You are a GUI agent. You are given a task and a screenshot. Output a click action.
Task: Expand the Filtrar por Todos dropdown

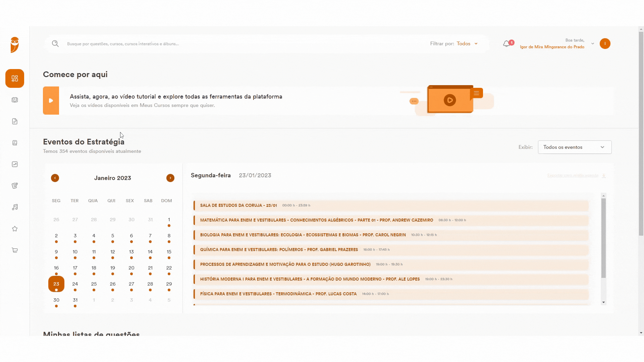coord(467,44)
